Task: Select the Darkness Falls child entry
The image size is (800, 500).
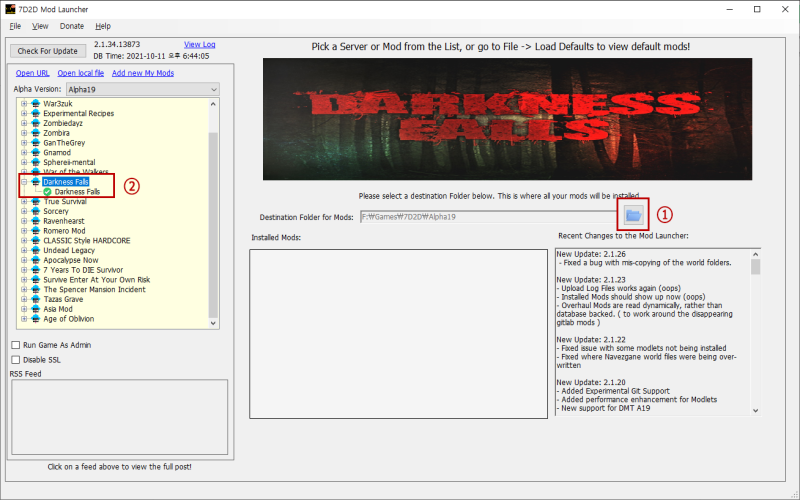Action: [x=77, y=192]
